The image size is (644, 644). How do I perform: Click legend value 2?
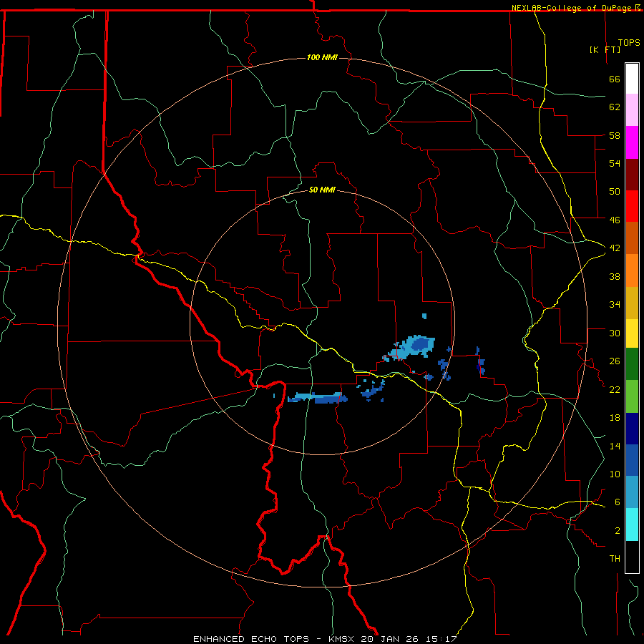coord(618,531)
